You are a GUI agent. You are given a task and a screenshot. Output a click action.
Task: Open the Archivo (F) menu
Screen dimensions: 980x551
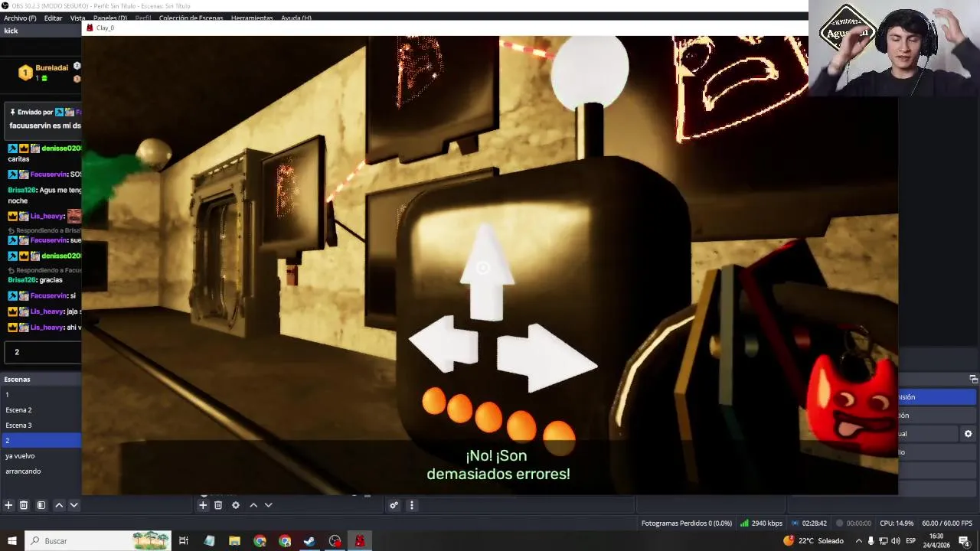coord(20,18)
